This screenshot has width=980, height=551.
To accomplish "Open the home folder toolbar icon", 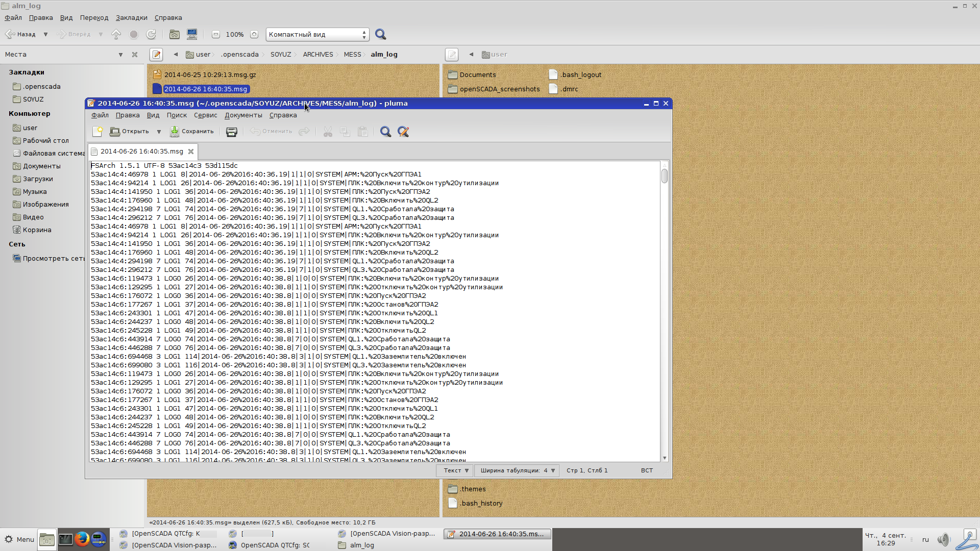I will 175,35.
